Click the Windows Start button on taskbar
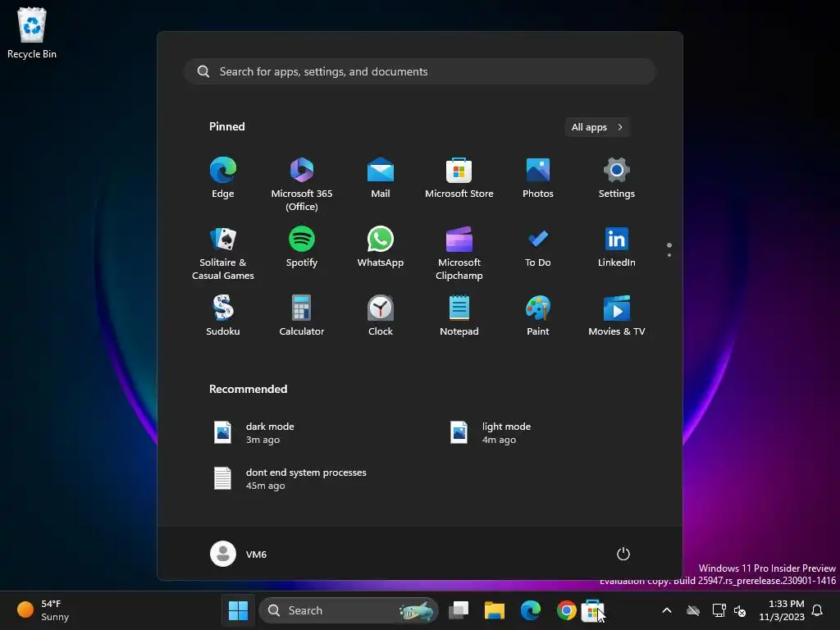 pos(239,610)
